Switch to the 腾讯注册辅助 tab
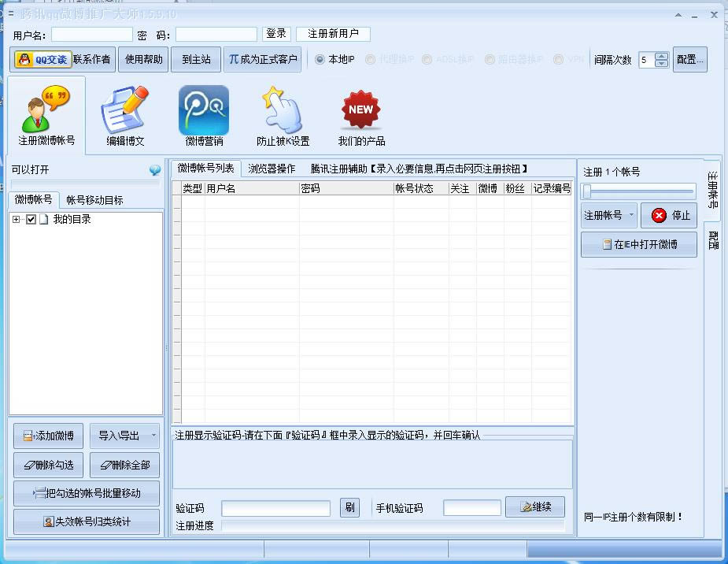This screenshot has height=564, width=728. 419,169
